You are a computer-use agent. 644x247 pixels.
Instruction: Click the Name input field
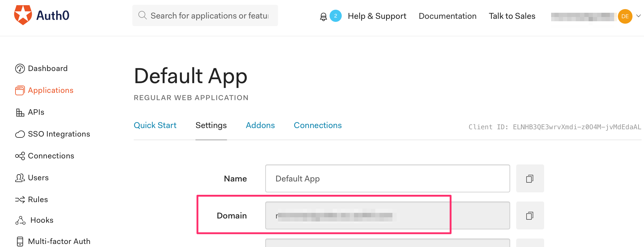388,178
